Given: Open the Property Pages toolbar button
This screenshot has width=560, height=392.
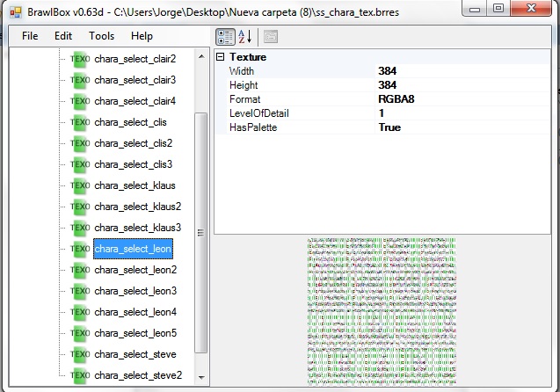Looking at the screenshot, I should (x=271, y=36).
